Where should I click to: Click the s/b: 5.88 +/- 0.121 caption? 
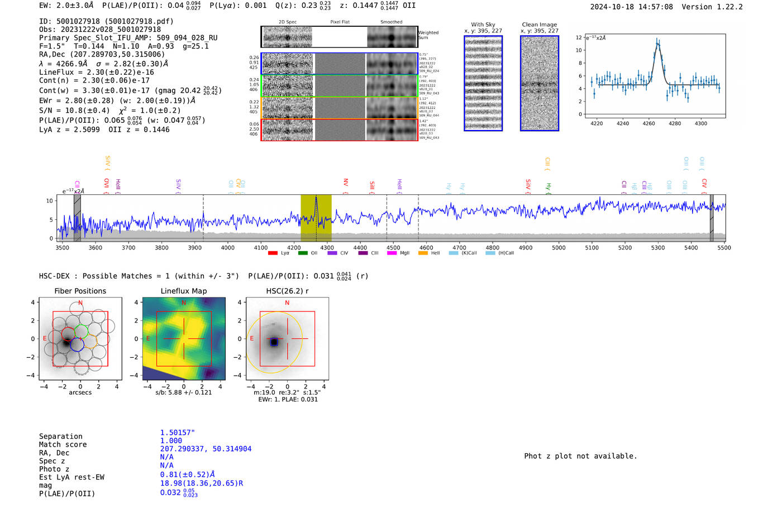tap(184, 392)
